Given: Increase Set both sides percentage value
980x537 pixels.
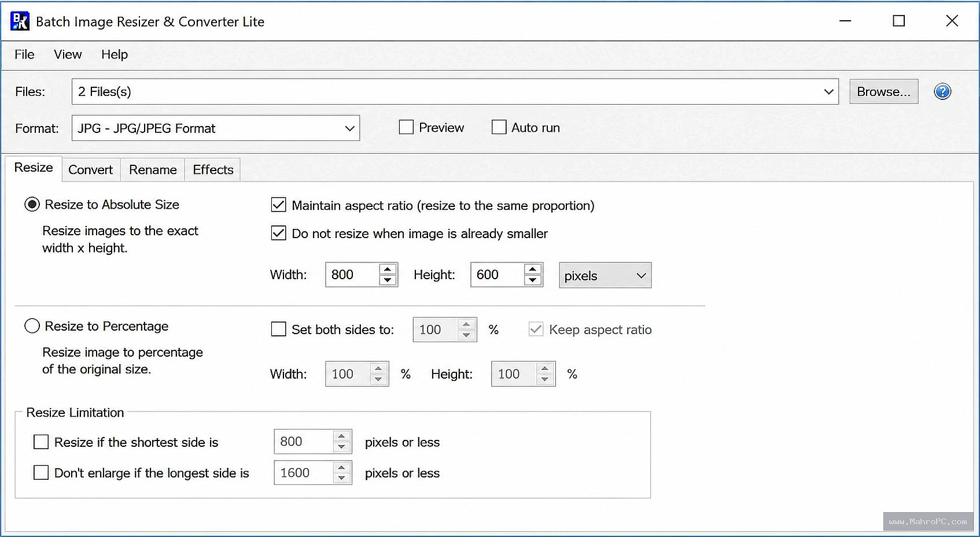Looking at the screenshot, I should 466,324.
